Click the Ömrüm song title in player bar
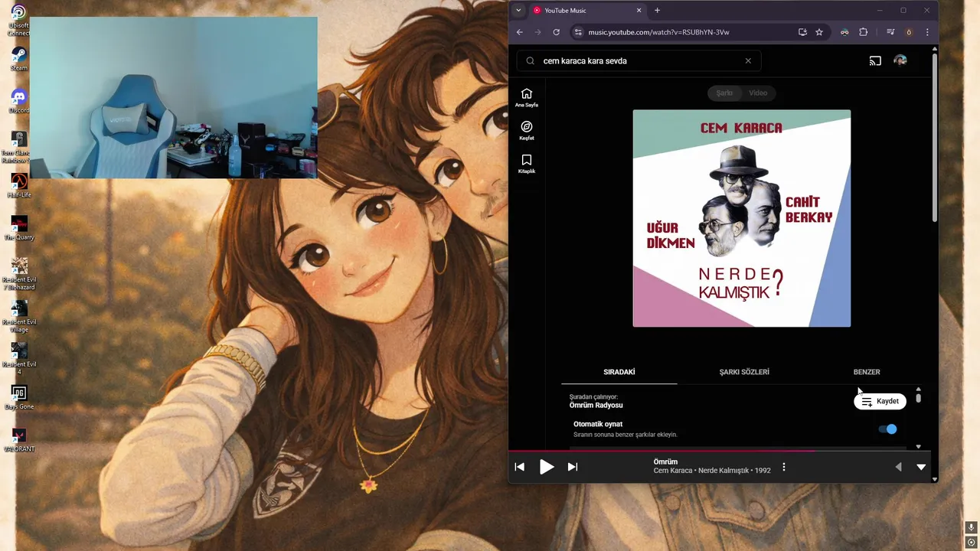 [665, 461]
